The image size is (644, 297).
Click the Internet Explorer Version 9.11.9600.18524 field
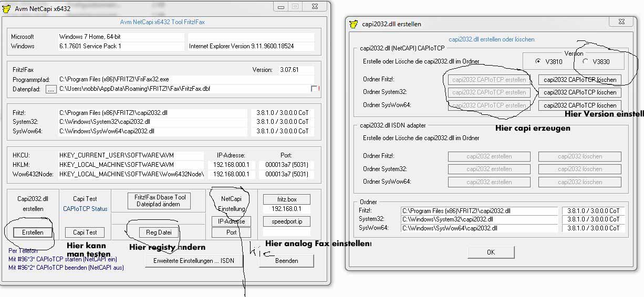coord(251,46)
